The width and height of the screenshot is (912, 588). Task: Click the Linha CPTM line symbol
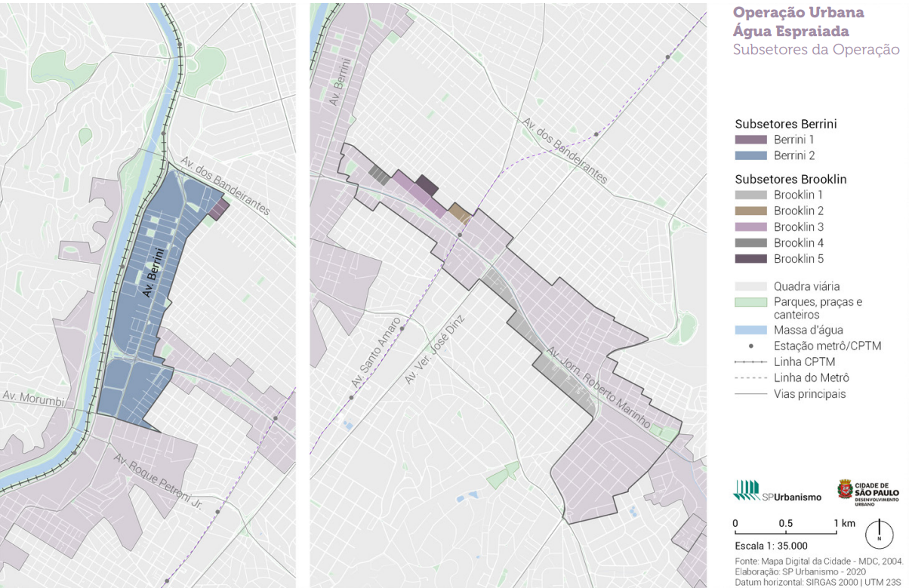(750, 362)
